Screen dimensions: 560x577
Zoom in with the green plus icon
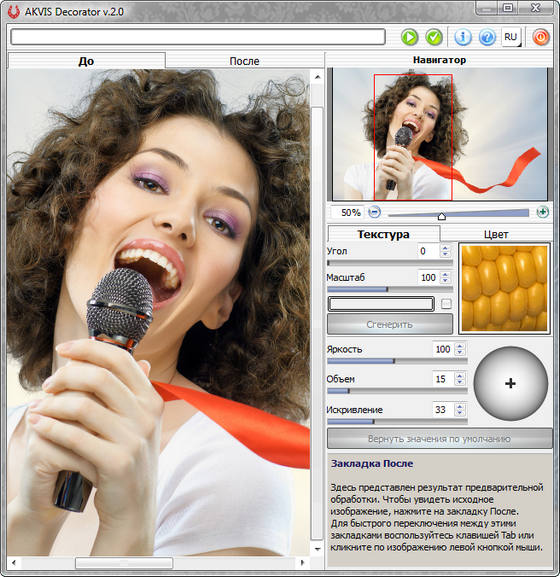click(x=542, y=212)
